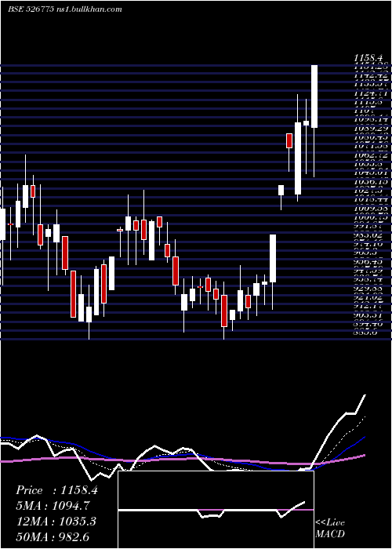Click the tallest white candlestick reaching 1158.4
Screen dimensions: 392x549
coord(314,96)
